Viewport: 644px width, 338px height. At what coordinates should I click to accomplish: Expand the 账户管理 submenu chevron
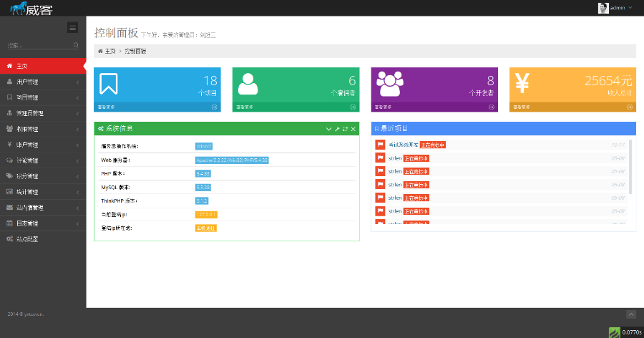[77, 145]
